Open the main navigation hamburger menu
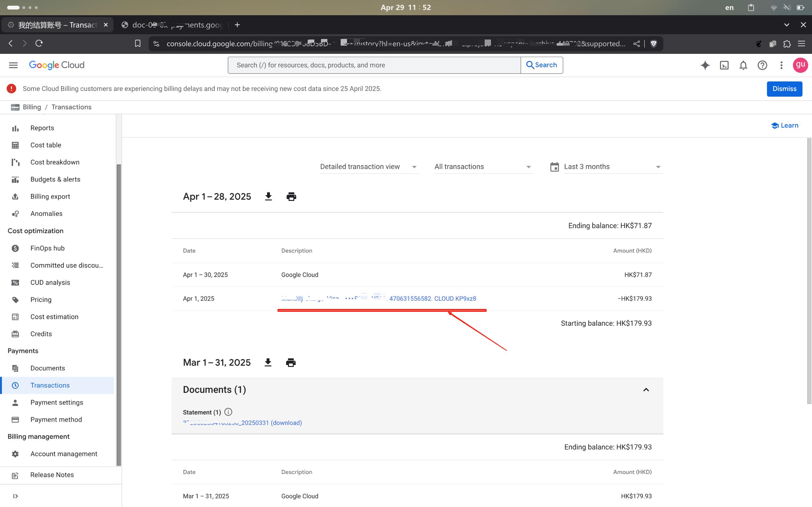 point(13,65)
